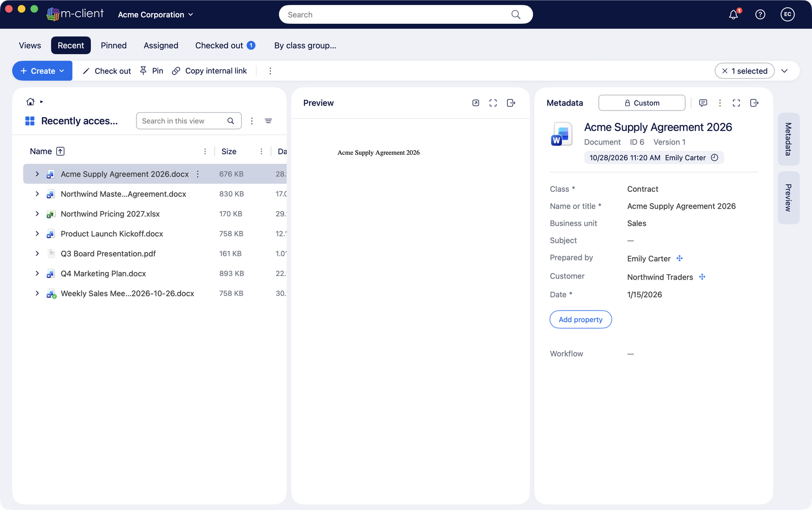This screenshot has width=812, height=510.
Task: Switch to the Assigned tab
Action: pyautogui.click(x=161, y=46)
